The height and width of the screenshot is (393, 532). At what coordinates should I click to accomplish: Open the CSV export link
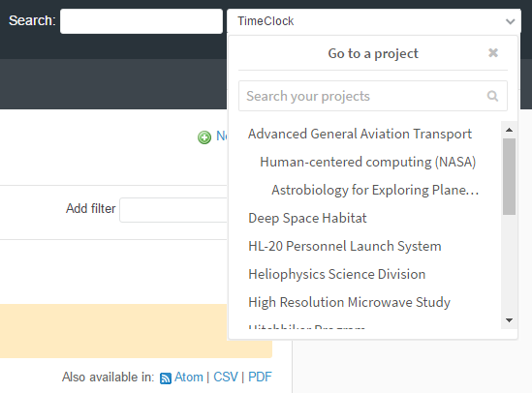click(226, 377)
